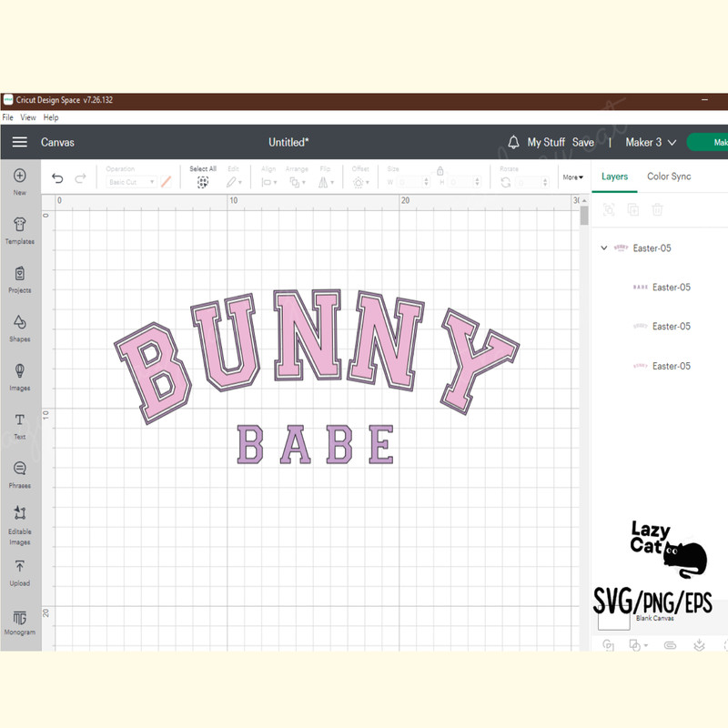Go to My Stuff
This screenshot has height=728, width=728.
click(x=546, y=142)
